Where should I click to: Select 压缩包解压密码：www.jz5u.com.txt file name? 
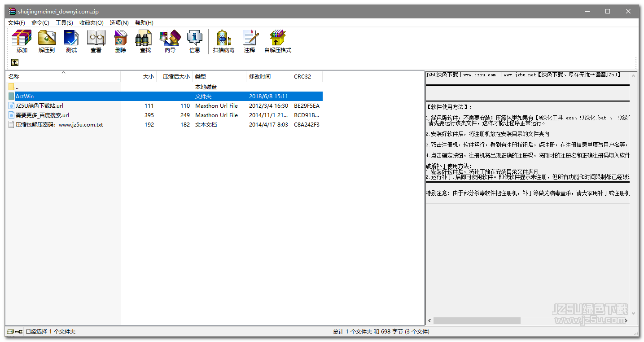click(59, 125)
